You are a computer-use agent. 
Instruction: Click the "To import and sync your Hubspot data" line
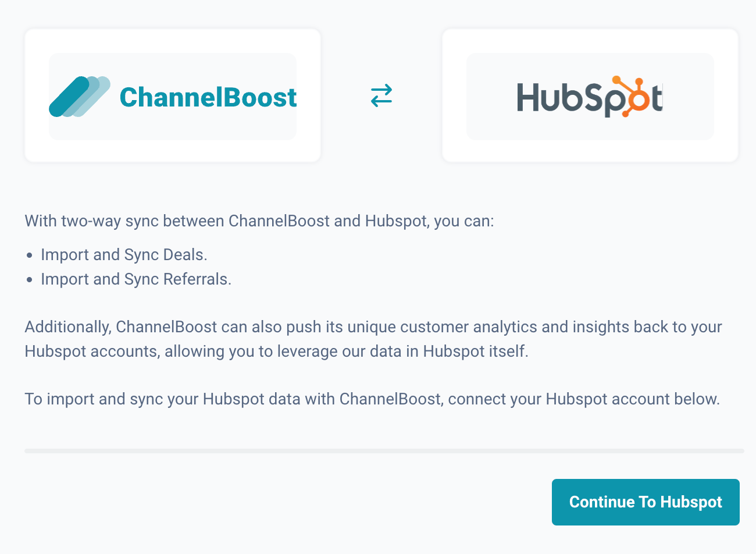pyautogui.click(x=372, y=399)
